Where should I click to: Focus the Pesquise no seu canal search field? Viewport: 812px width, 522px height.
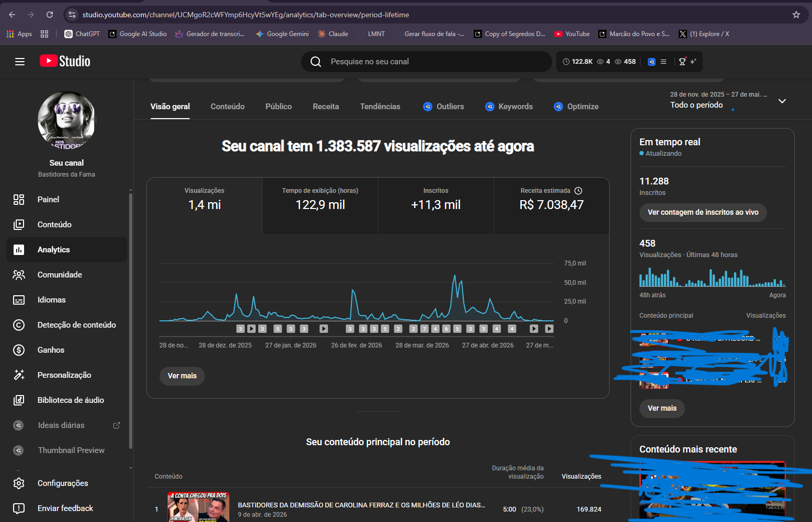click(427, 62)
